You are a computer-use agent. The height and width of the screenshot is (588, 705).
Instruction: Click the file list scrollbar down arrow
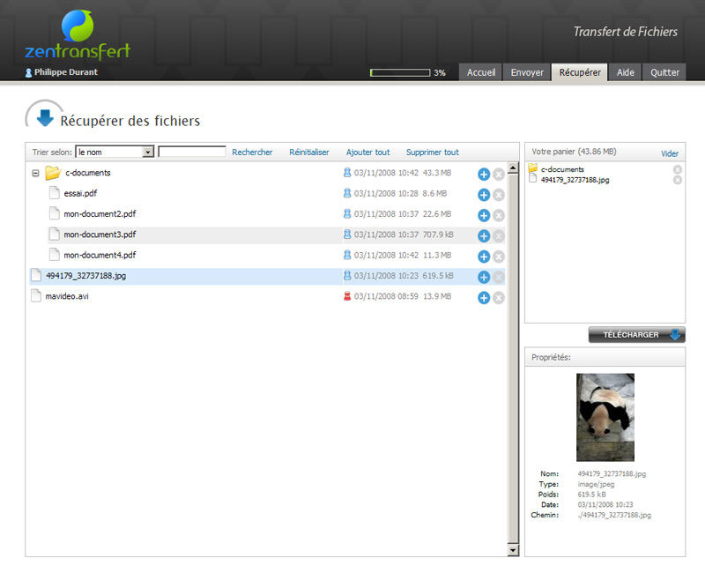tap(513, 550)
